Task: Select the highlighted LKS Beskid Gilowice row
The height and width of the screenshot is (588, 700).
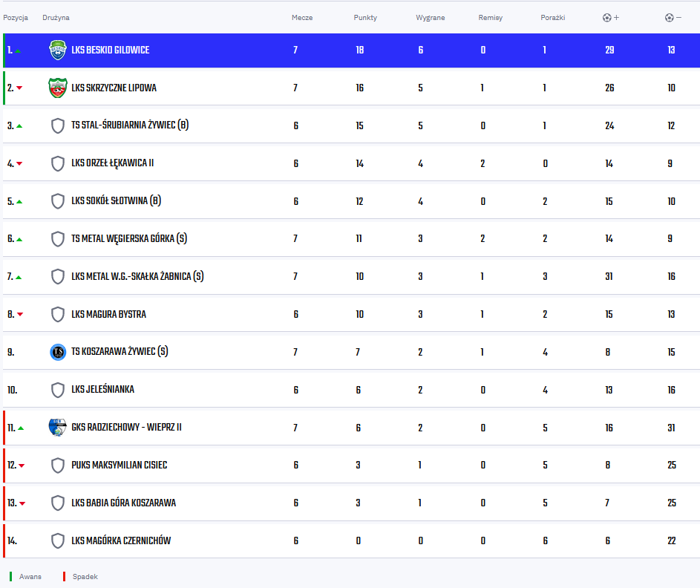Action: (351, 50)
